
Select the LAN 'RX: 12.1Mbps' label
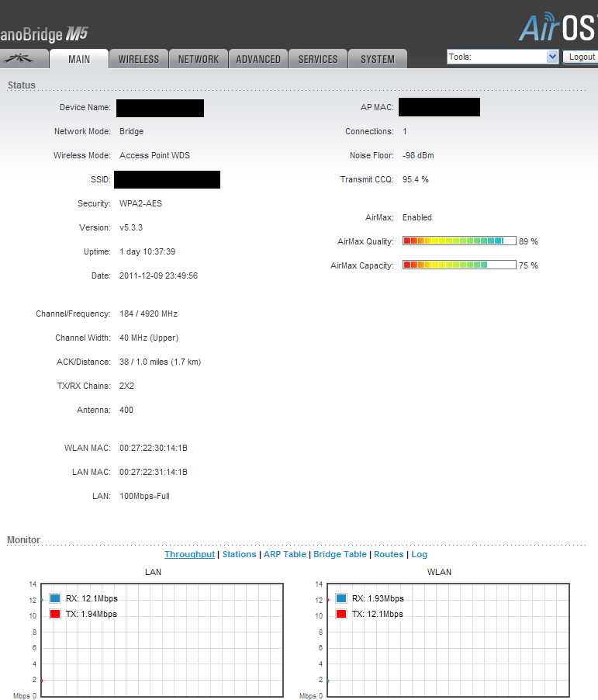click(x=92, y=598)
